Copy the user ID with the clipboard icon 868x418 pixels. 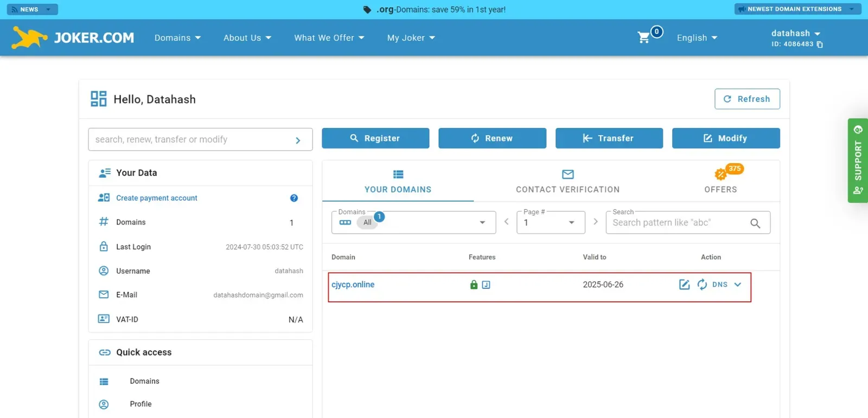(820, 44)
